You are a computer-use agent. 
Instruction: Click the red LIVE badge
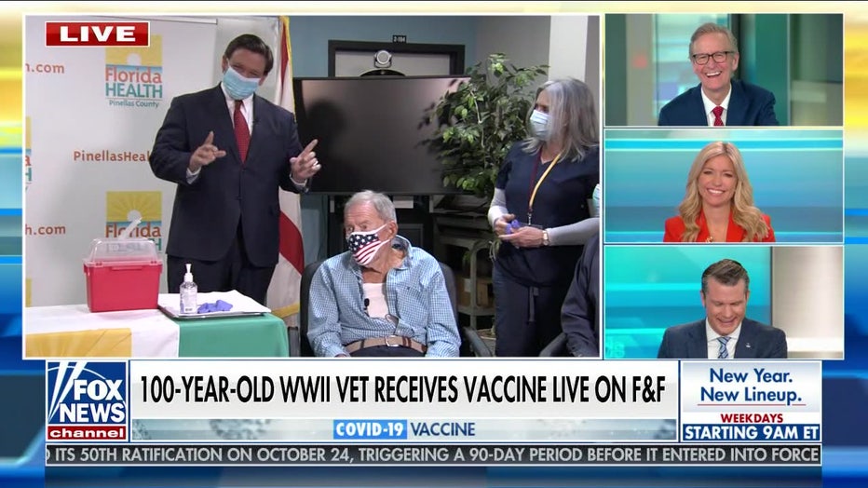pyautogui.click(x=97, y=34)
